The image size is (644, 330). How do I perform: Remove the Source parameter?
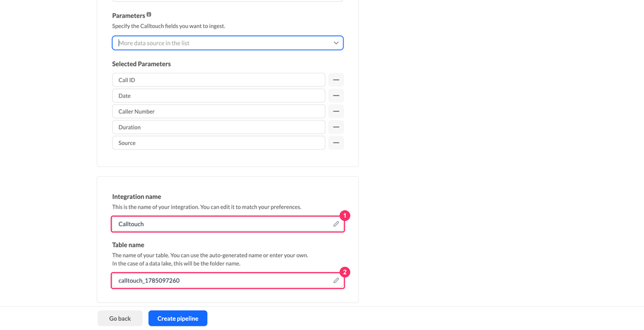tap(336, 143)
